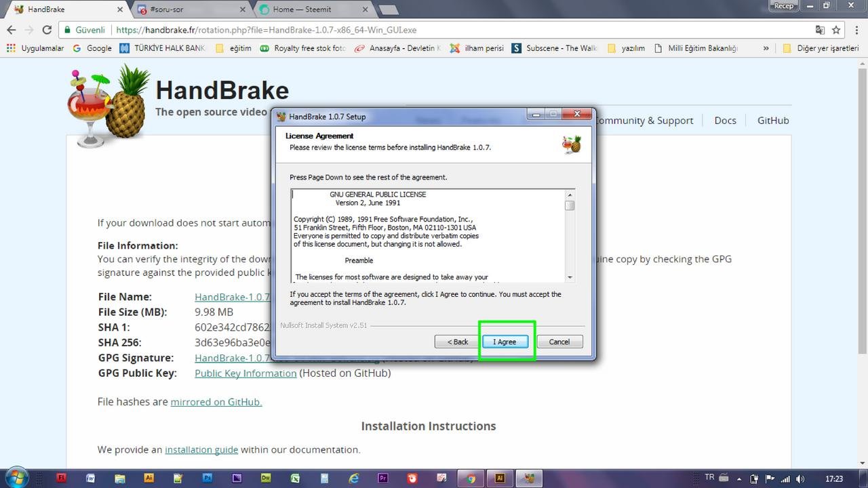
Task: Open the Diğer yer işaretleri folder
Action: tap(821, 48)
